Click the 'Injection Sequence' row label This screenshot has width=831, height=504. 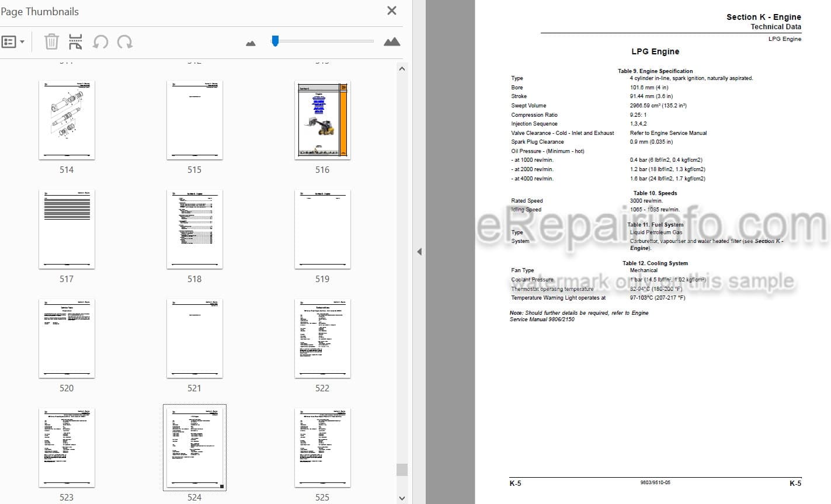[534, 124]
